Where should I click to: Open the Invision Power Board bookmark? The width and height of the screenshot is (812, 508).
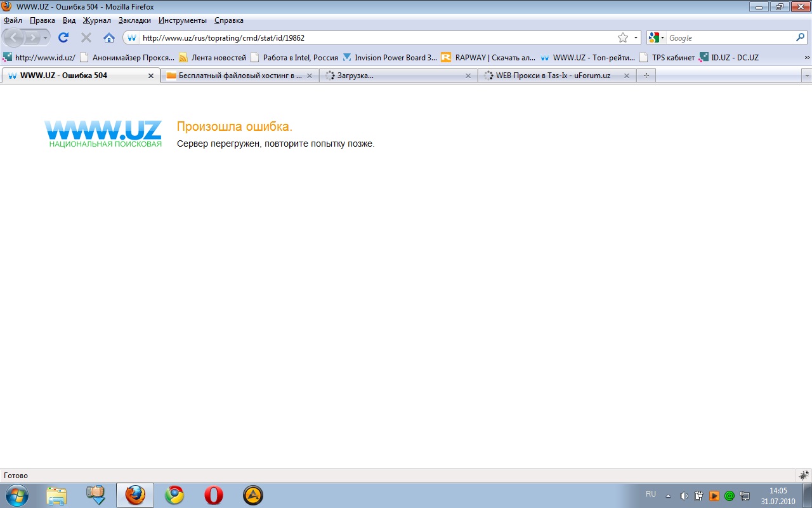click(390, 57)
